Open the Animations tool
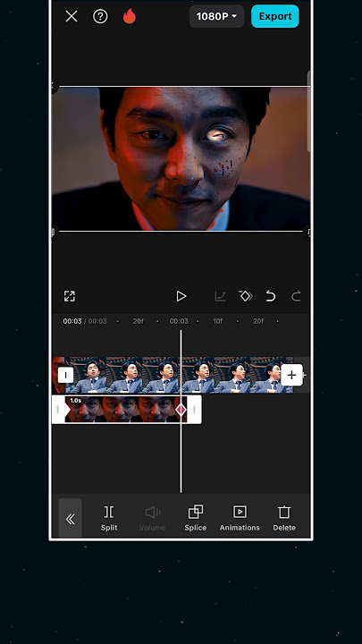362x644 pixels. (240, 519)
